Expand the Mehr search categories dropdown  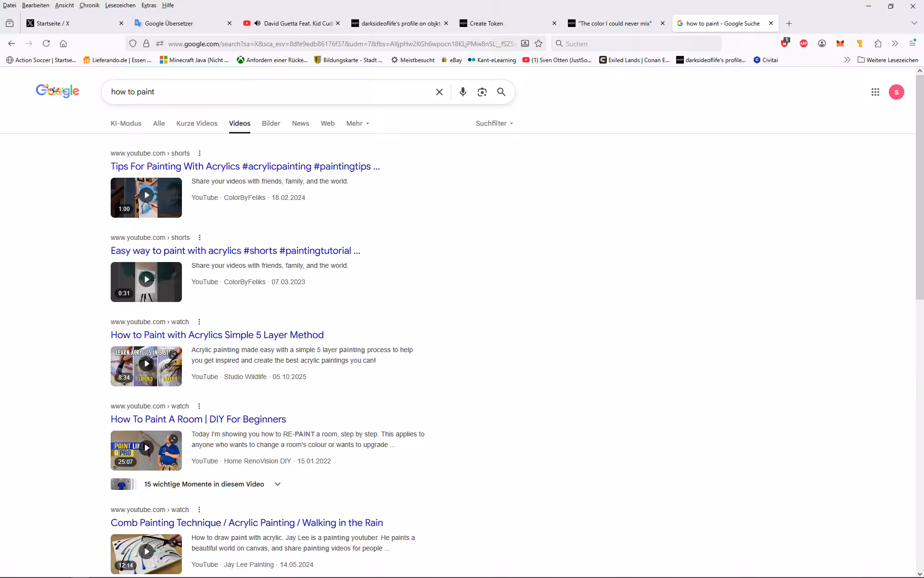(x=358, y=123)
